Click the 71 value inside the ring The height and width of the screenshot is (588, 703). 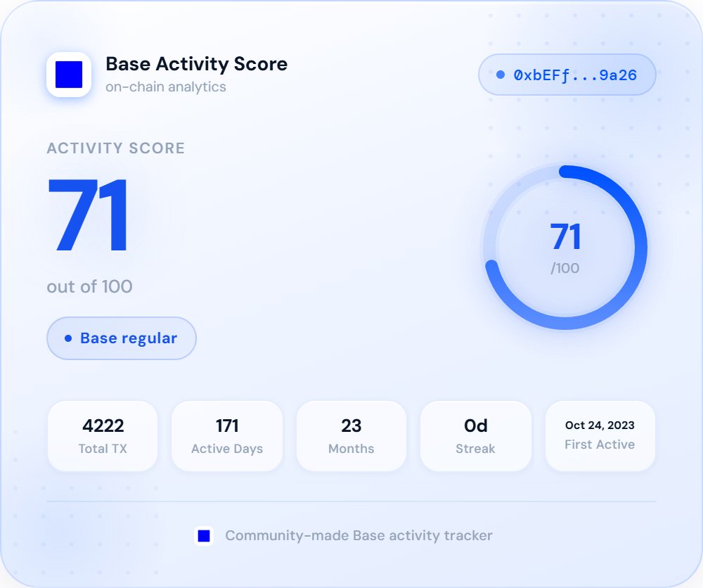coord(566,237)
